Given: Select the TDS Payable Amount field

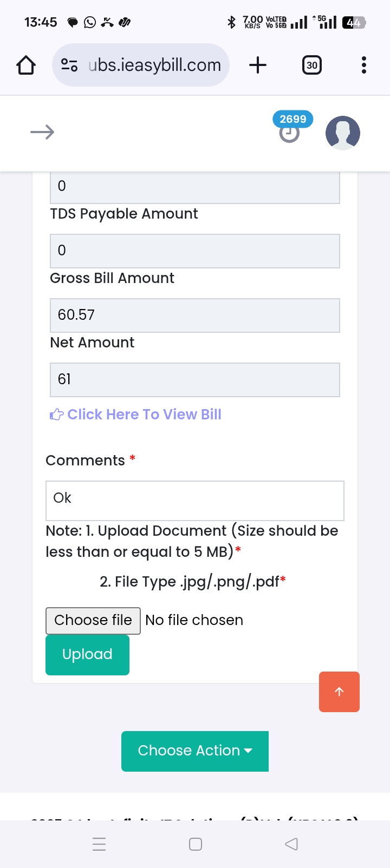Looking at the screenshot, I should pyautogui.click(x=195, y=251).
